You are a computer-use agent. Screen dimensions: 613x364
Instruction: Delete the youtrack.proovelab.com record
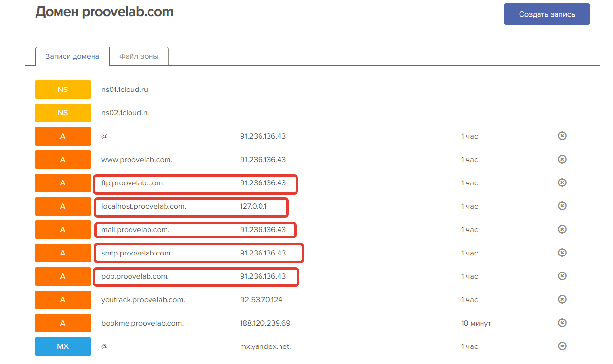pyautogui.click(x=562, y=299)
